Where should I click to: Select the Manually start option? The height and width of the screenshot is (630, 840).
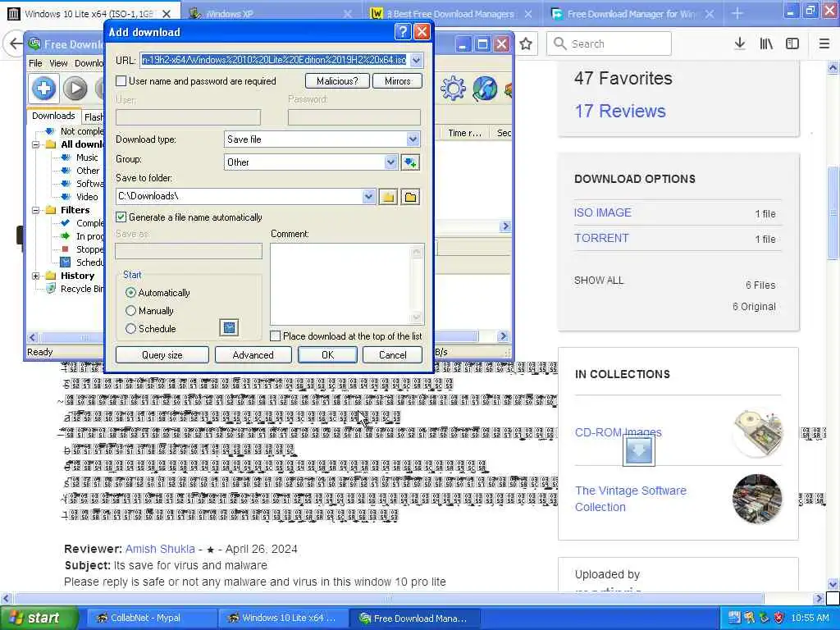[130, 311]
